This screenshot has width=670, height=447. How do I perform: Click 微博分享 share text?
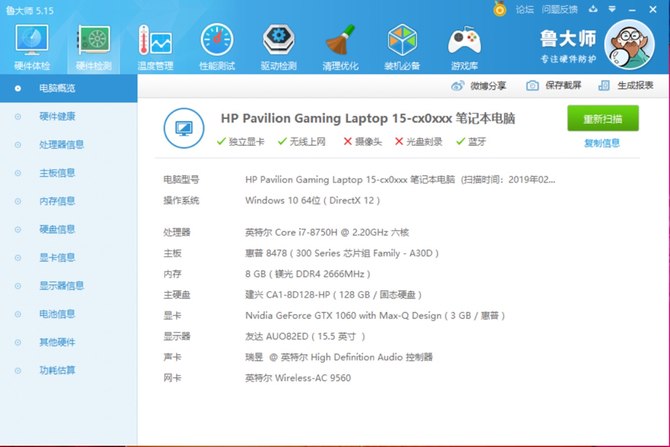pos(488,86)
